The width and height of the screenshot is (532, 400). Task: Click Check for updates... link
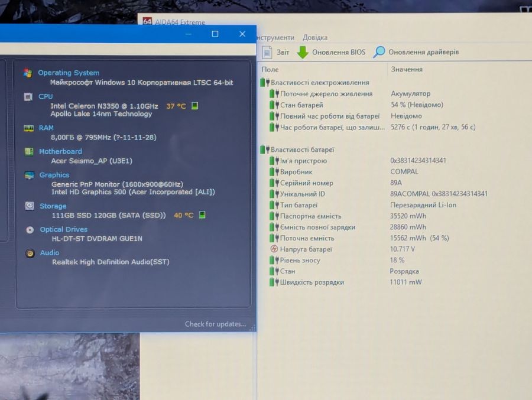215,324
